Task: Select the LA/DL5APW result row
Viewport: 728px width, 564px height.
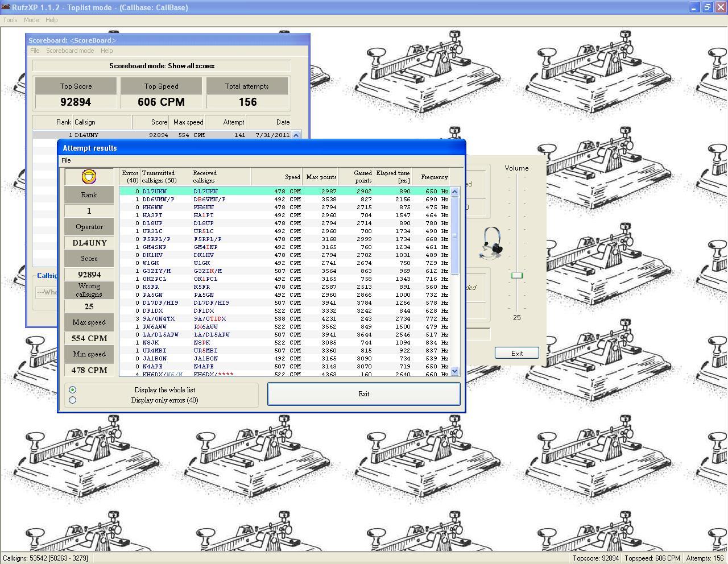Action: (x=285, y=335)
